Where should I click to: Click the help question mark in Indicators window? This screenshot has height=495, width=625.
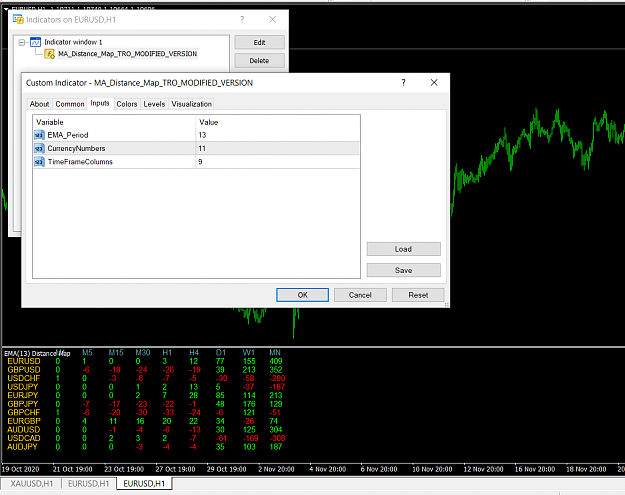click(x=242, y=20)
